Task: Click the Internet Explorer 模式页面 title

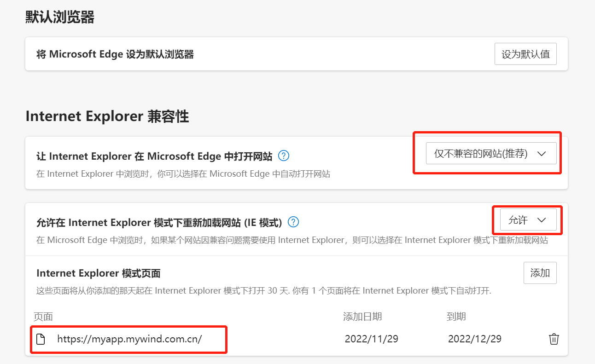Action: coord(98,273)
